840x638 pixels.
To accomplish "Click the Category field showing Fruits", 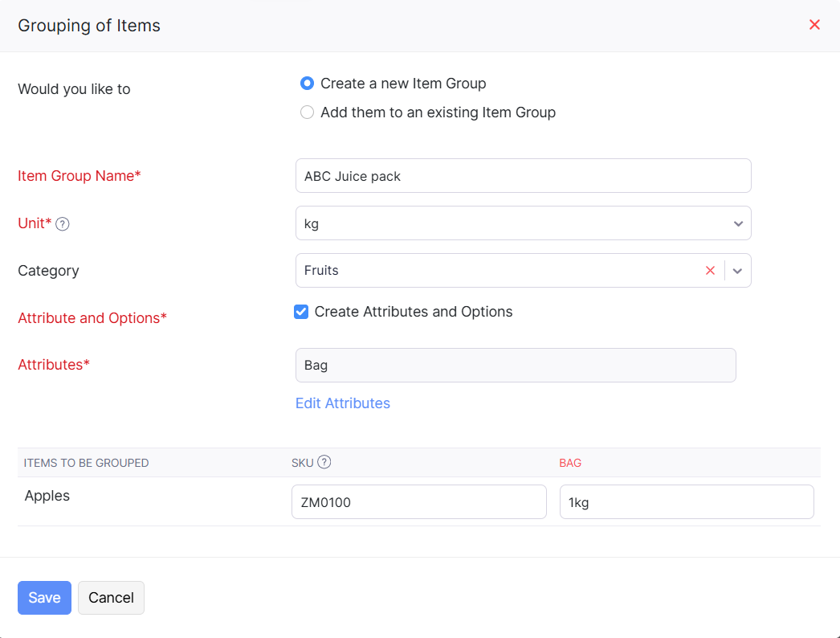I will coord(498,271).
